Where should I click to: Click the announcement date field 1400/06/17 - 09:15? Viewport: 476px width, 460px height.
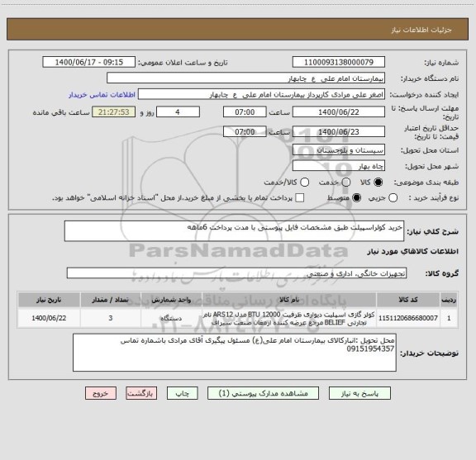89,62
